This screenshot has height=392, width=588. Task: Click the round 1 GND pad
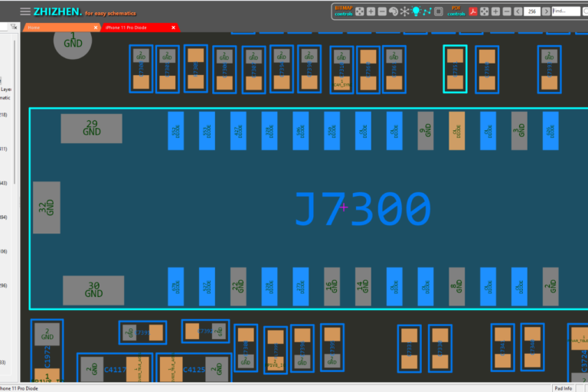pyautogui.click(x=73, y=41)
